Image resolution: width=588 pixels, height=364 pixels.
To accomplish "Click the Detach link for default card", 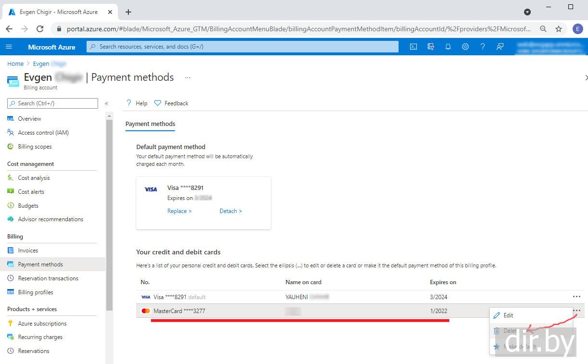I will (230, 211).
